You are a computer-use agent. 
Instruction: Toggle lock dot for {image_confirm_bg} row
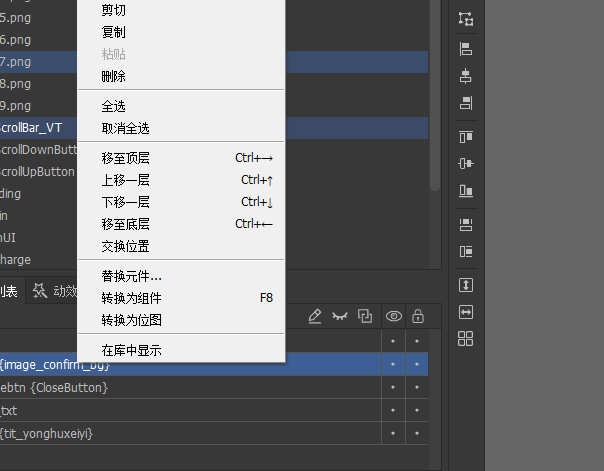417,364
